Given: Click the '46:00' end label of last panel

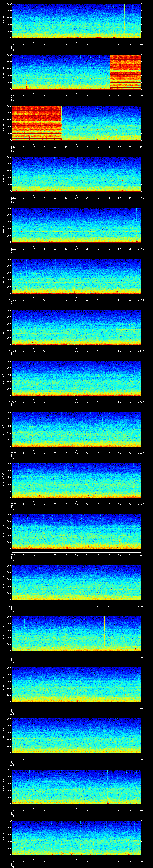Looking at the screenshot, I should point(141,862).
